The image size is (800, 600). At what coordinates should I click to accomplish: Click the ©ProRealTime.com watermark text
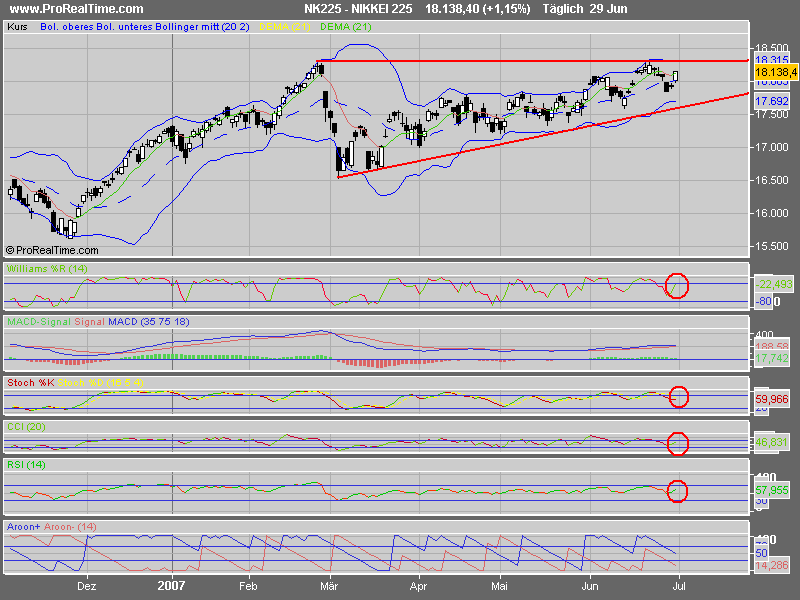52,251
